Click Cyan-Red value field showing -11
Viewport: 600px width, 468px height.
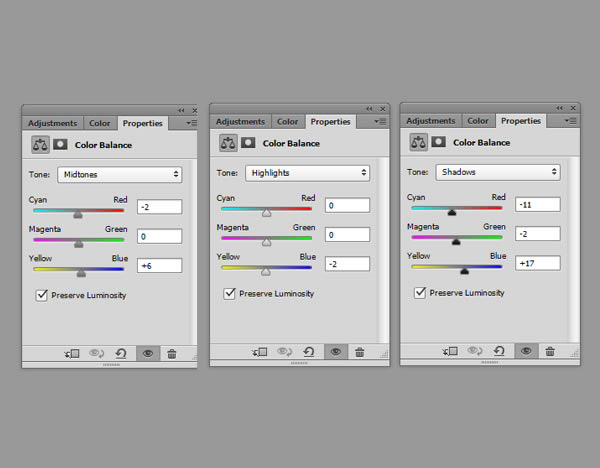538,204
